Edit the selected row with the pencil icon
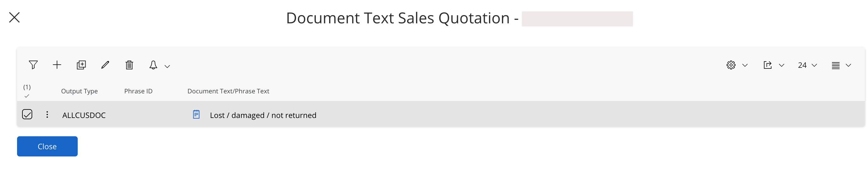 coord(105,65)
